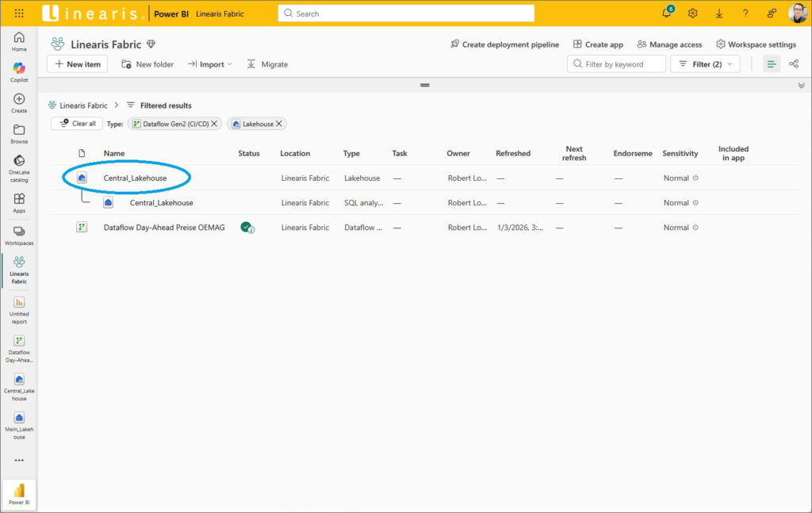
Task: Switch to lineage view icon
Action: [794, 64]
